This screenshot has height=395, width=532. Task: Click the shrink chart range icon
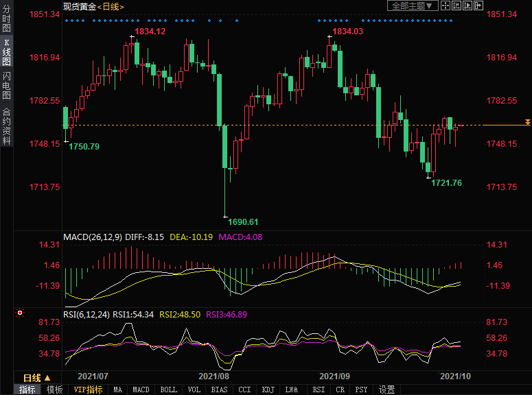pyautogui.click(x=458, y=6)
